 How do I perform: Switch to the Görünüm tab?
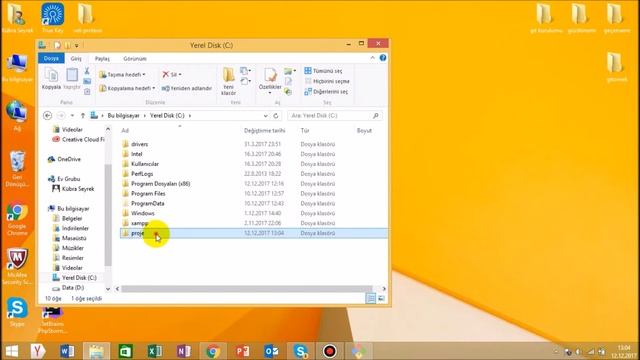(x=135, y=58)
